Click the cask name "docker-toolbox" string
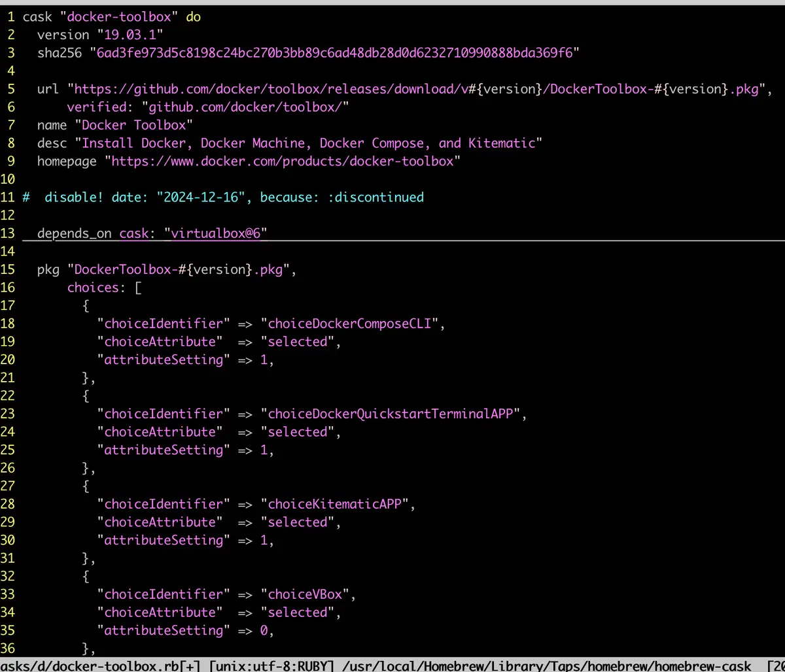785x672 pixels. (x=120, y=18)
